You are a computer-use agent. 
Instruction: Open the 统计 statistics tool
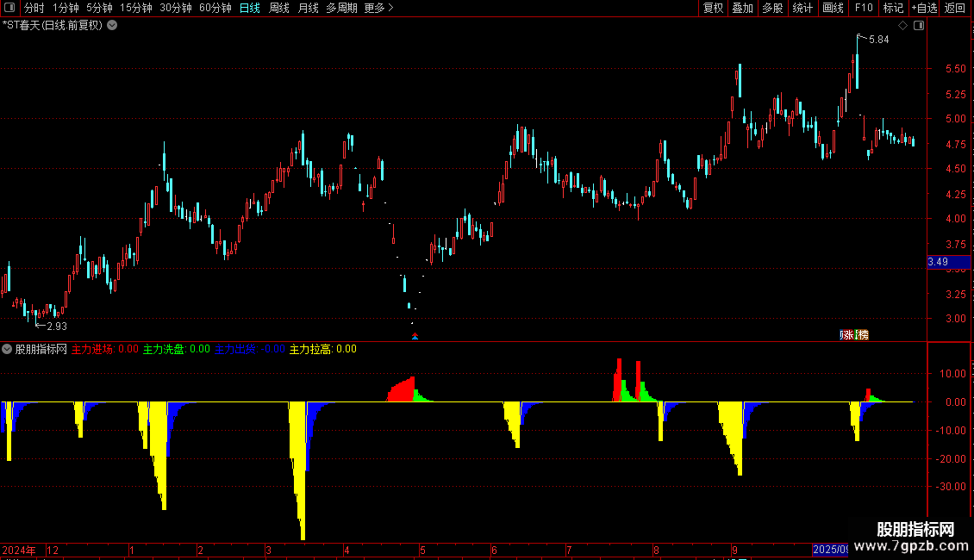coord(802,8)
